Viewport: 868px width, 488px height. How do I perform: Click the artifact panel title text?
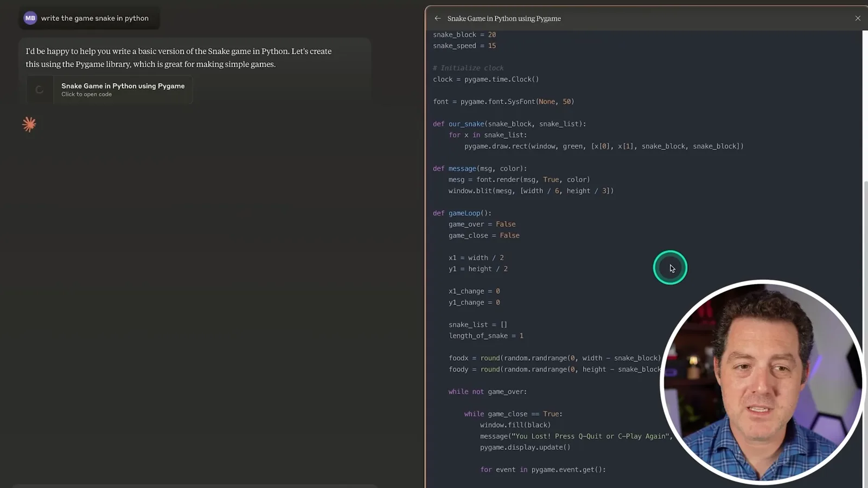[x=504, y=18]
